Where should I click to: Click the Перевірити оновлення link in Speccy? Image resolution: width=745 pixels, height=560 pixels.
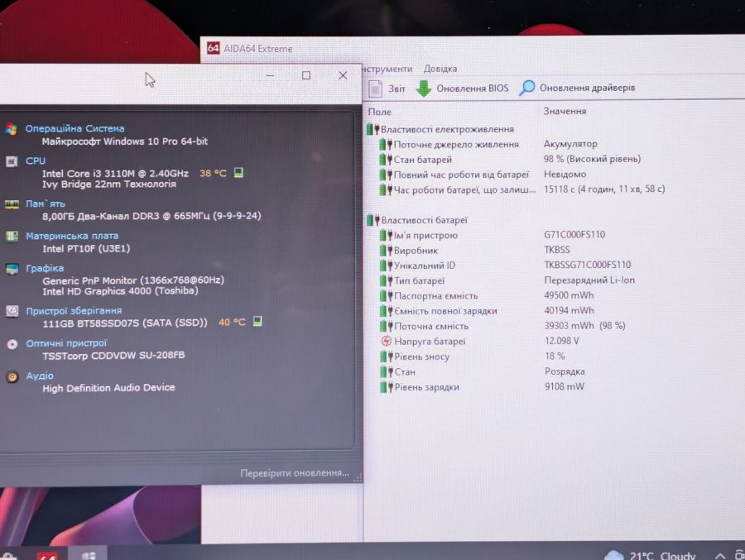pyautogui.click(x=295, y=473)
